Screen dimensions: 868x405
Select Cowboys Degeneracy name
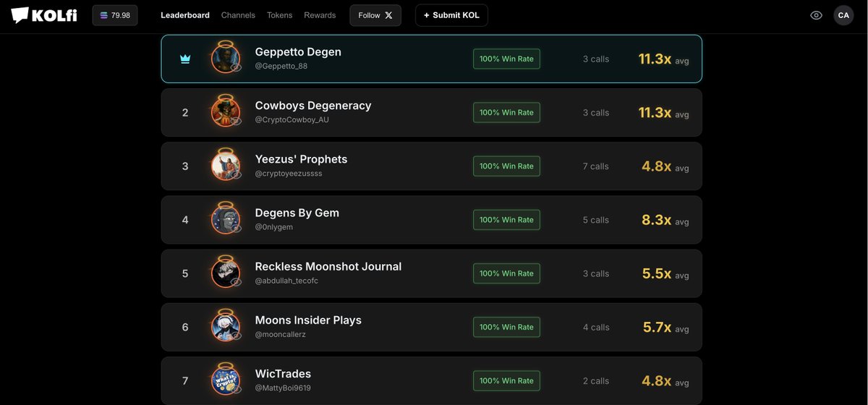pyautogui.click(x=313, y=106)
